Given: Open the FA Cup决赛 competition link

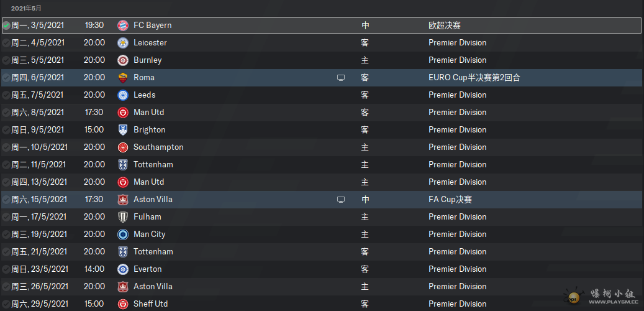Looking at the screenshot, I should coord(450,200).
